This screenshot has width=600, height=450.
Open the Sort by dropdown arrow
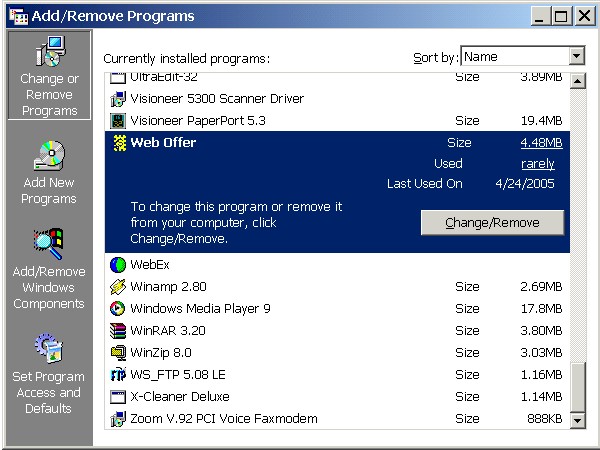pyautogui.click(x=577, y=57)
